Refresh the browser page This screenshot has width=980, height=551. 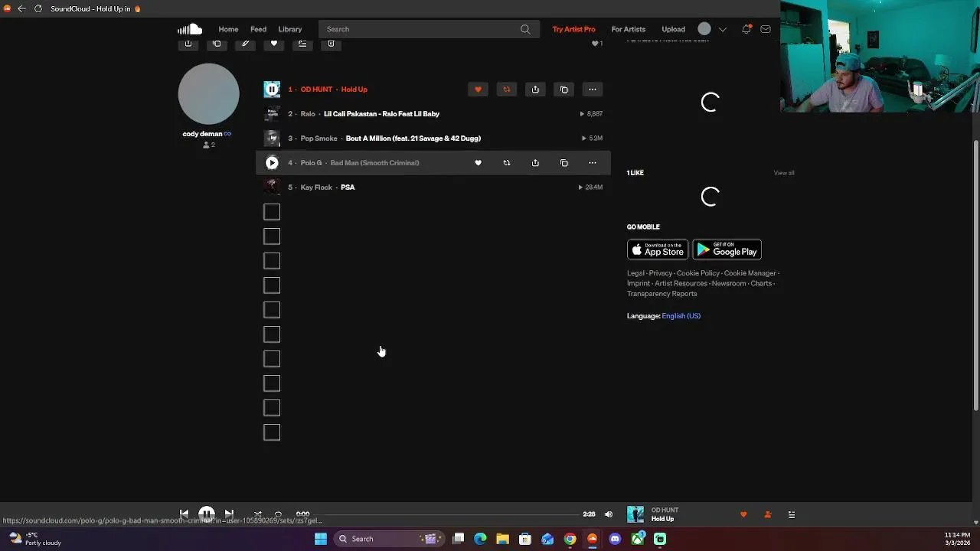[x=38, y=9]
